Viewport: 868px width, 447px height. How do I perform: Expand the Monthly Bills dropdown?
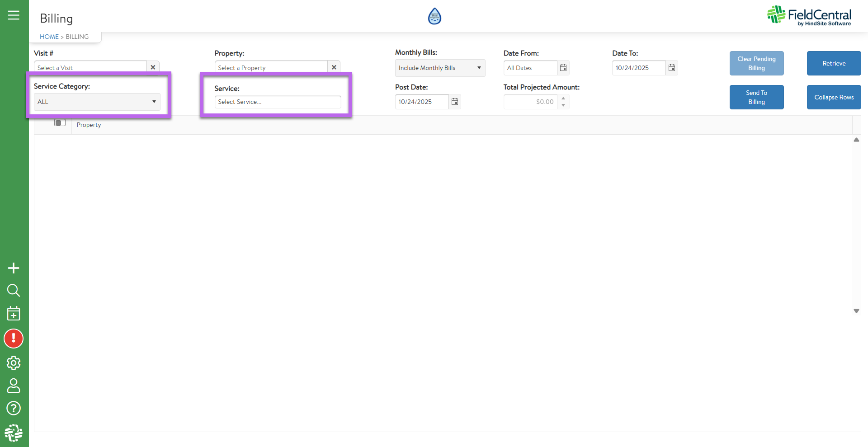click(x=439, y=68)
